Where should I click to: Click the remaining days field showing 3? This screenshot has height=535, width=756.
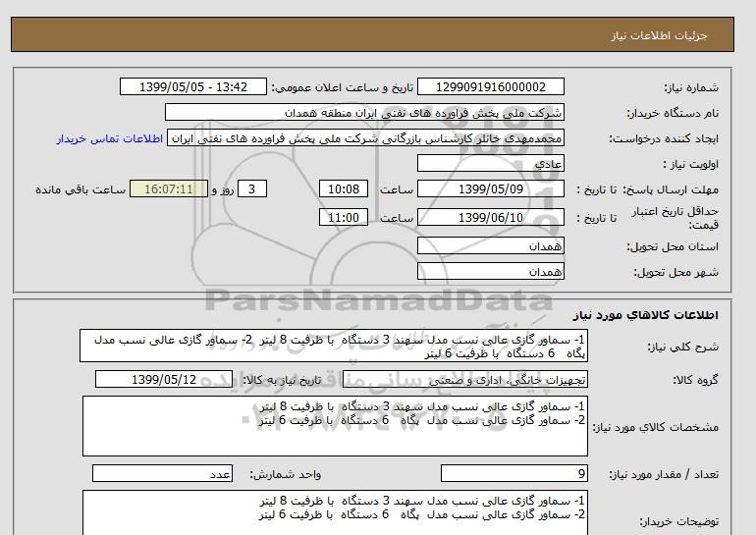(x=251, y=188)
